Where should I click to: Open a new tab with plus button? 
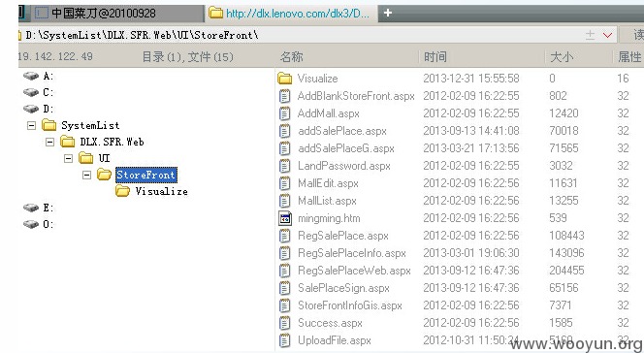387,14
